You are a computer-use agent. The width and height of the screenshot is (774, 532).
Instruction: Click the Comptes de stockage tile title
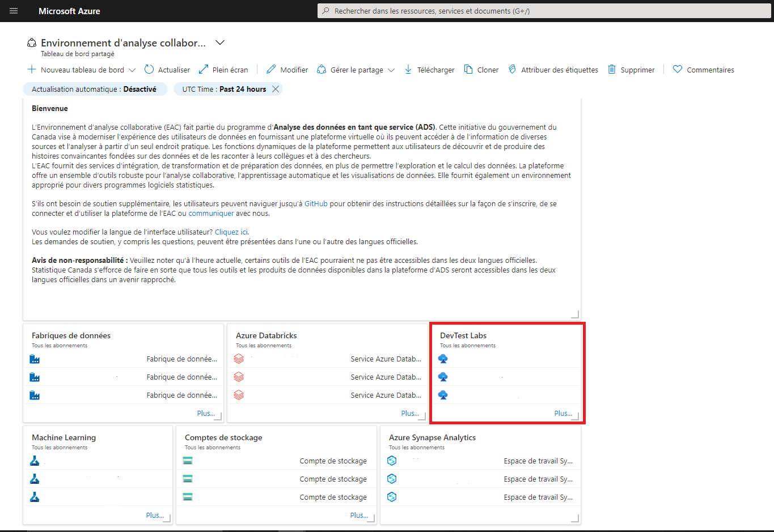click(x=223, y=437)
